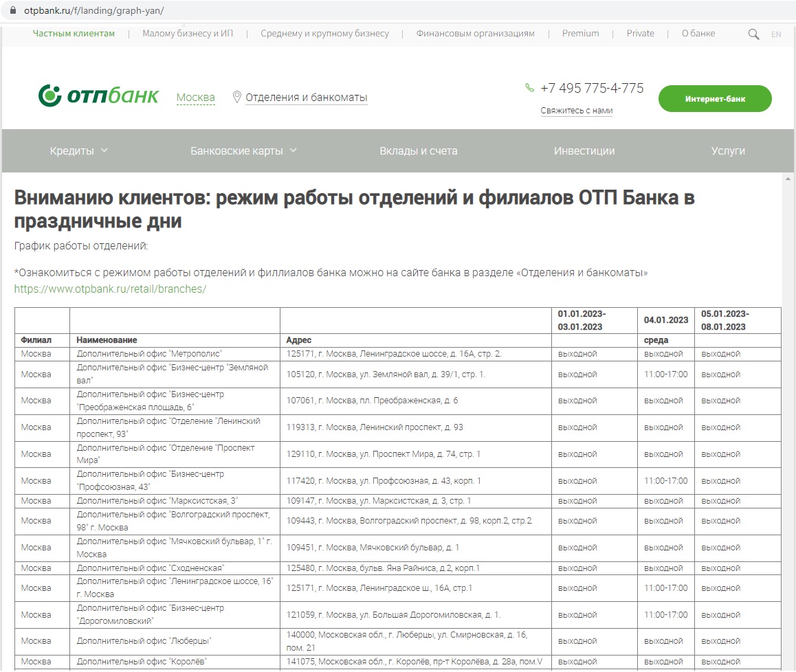Select the Люберцы office name

click(x=143, y=641)
